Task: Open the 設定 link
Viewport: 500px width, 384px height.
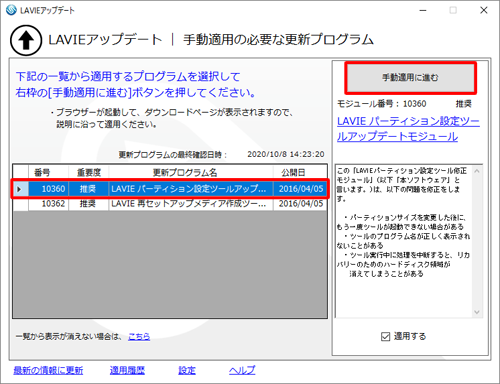Action: (x=187, y=370)
